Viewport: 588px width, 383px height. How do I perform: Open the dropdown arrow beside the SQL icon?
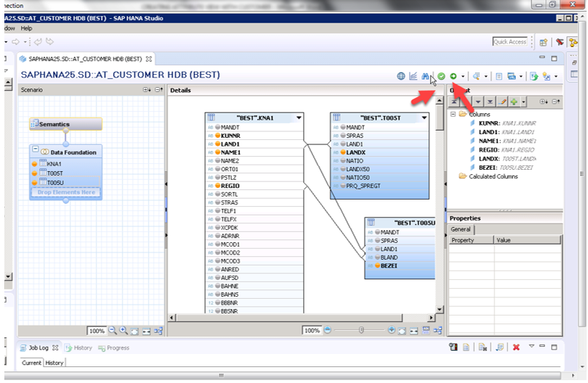coord(521,76)
